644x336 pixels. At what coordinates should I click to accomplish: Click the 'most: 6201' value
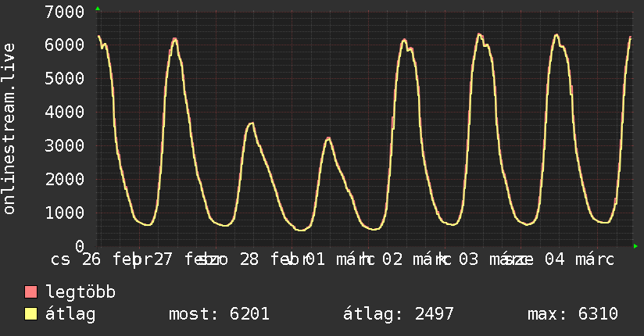219,314
